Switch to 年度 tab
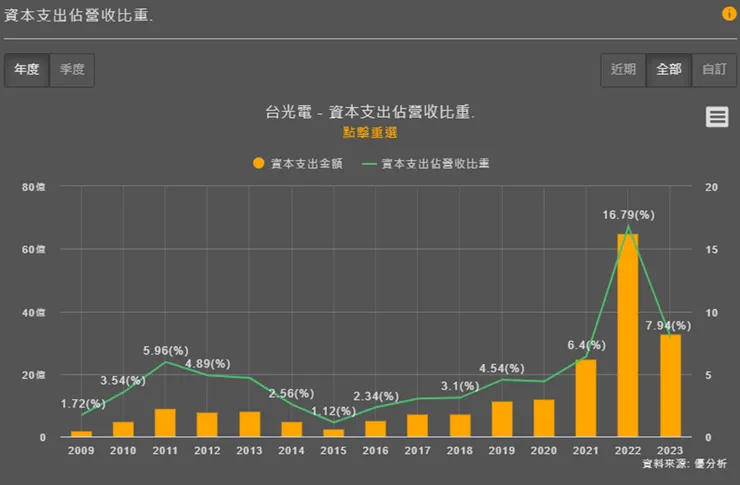740x485 pixels. pyautogui.click(x=26, y=70)
